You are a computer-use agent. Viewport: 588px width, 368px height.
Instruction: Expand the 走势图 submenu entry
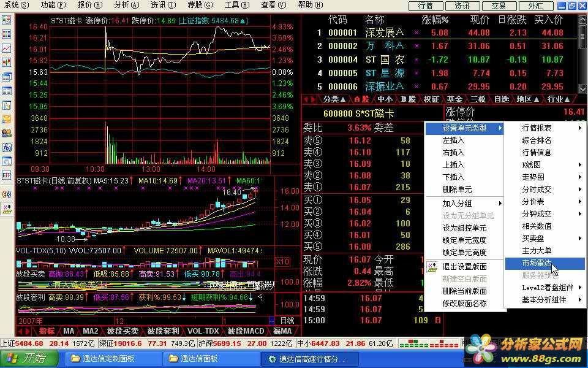click(x=545, y=177)
